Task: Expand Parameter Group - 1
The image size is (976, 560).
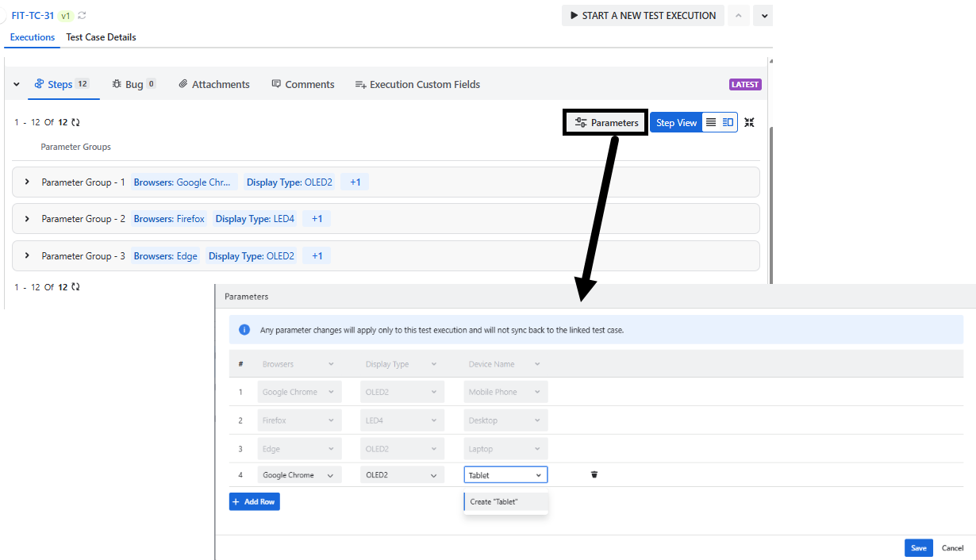Action: [x=26, y=181]
